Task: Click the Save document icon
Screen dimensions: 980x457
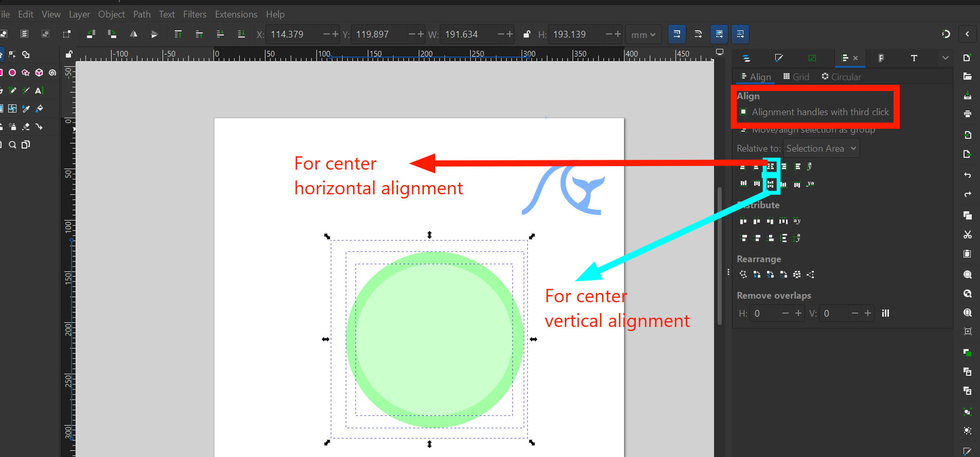Action: click(x=968, y=96)
